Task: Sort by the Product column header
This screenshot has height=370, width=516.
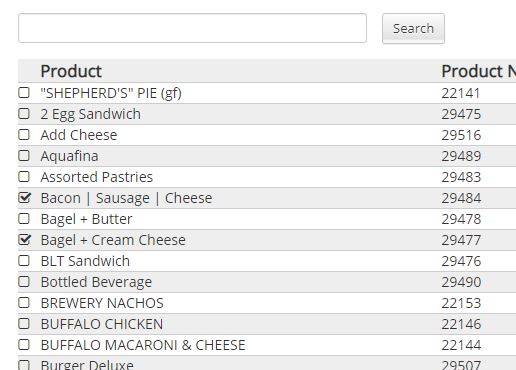Action: click(x=71, y=71)
